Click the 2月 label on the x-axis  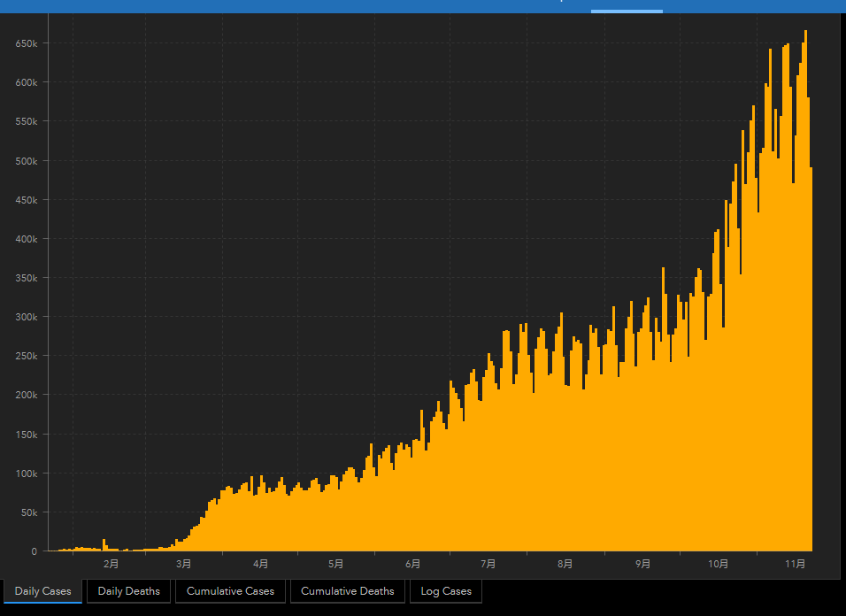111,564
